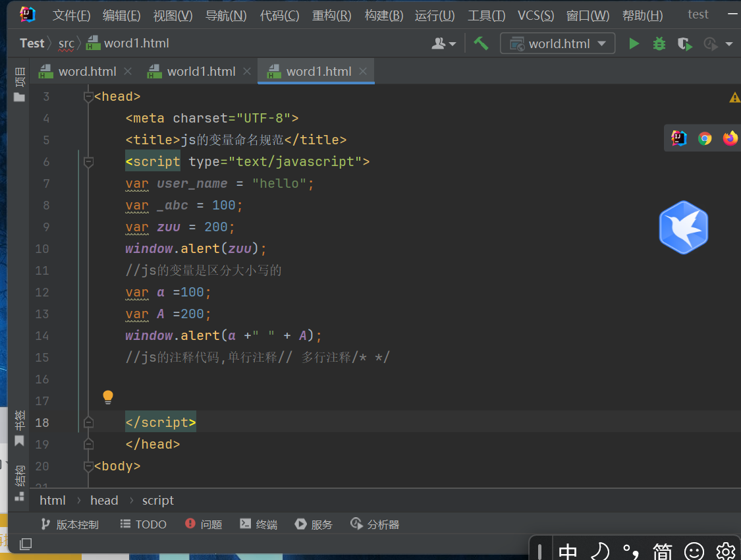Select html in the bottom breadcrumb
This screenshot has width=741, height=560.
pyautogui.click(x=53, y=501)
